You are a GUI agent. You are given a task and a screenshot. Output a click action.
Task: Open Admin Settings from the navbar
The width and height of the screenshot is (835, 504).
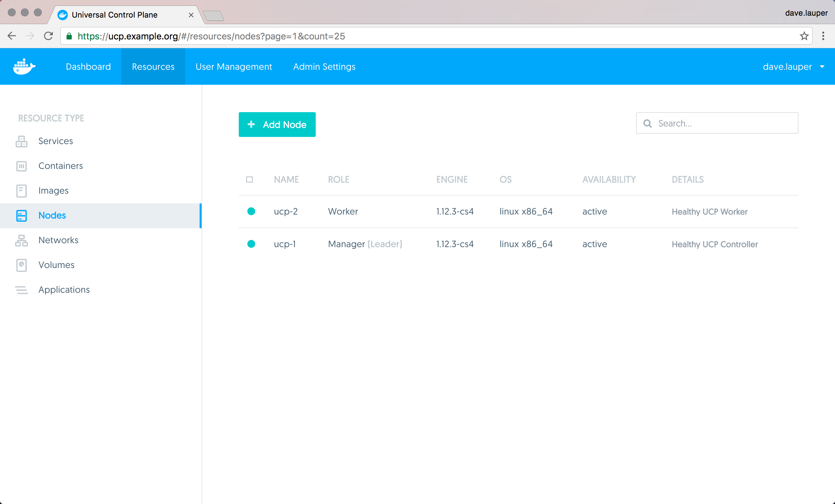coord(324,67)
